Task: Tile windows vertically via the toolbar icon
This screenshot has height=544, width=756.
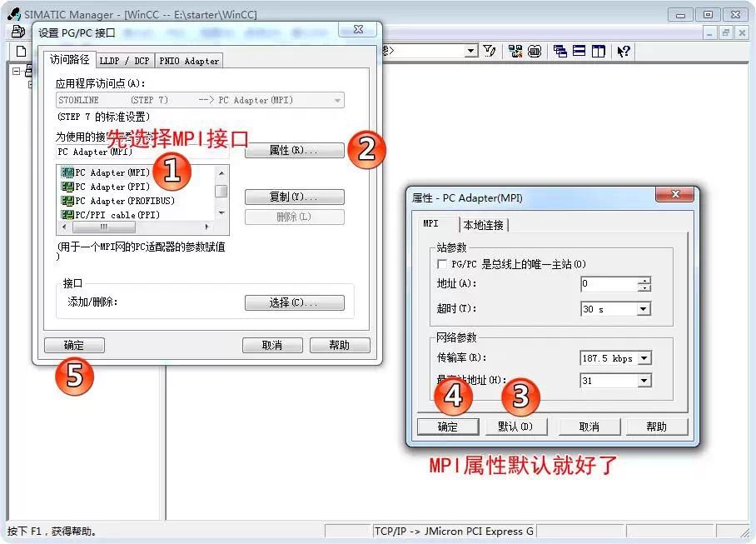Action: [x=599, y=51]
